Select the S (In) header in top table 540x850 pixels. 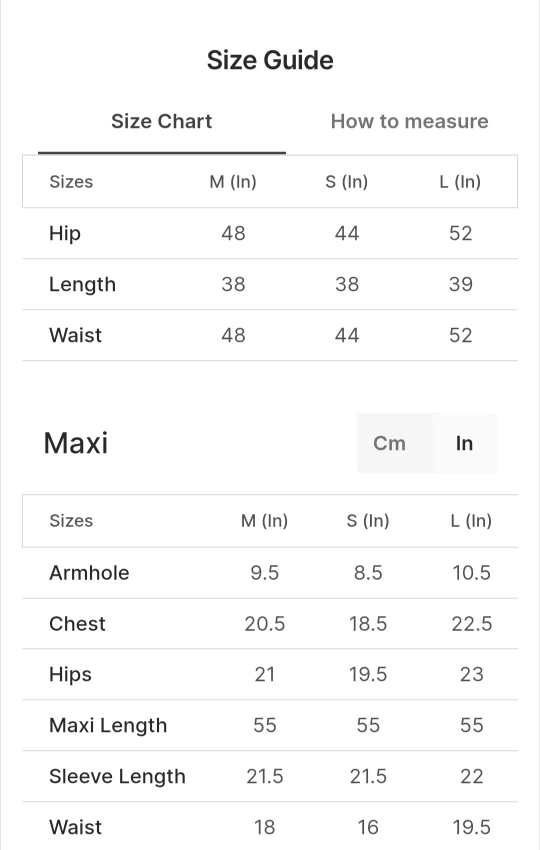tap(347, 182)
